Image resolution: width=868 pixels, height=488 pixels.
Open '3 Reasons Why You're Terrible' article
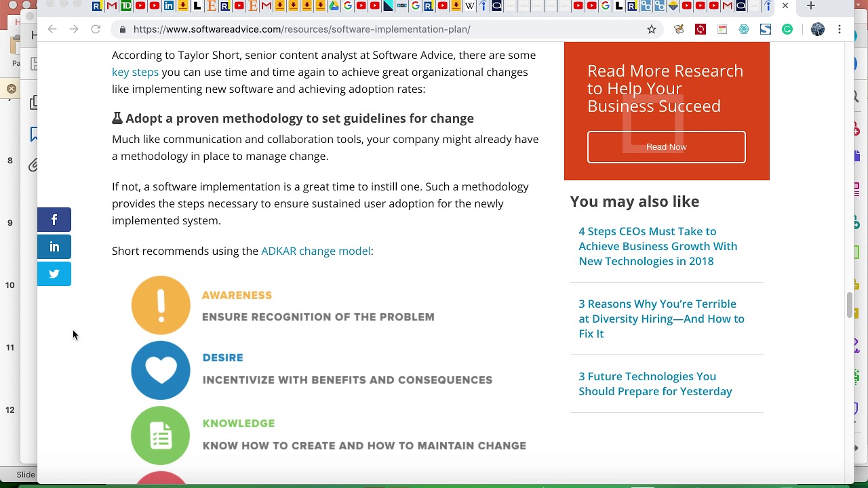click(x=661, y=319)
